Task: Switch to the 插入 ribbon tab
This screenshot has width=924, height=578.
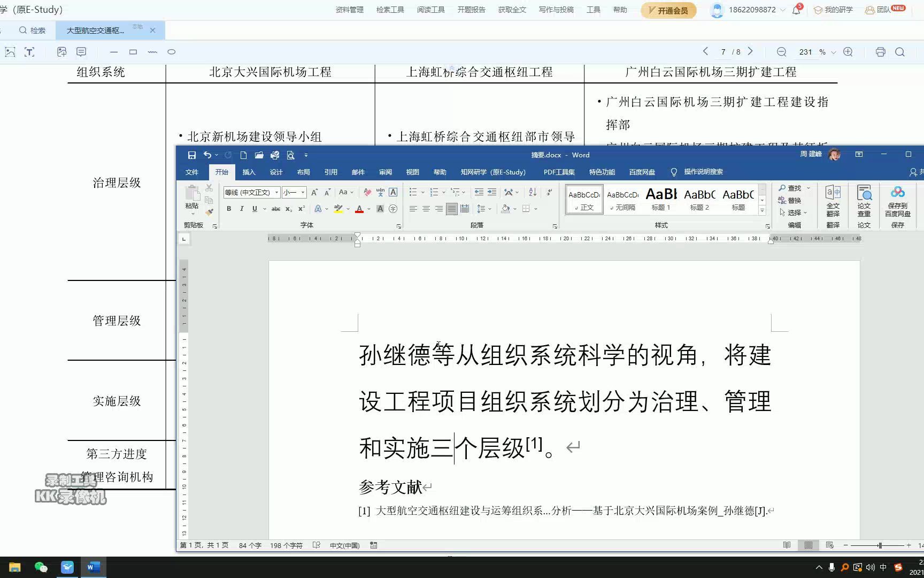Action: tap(249, 172)
